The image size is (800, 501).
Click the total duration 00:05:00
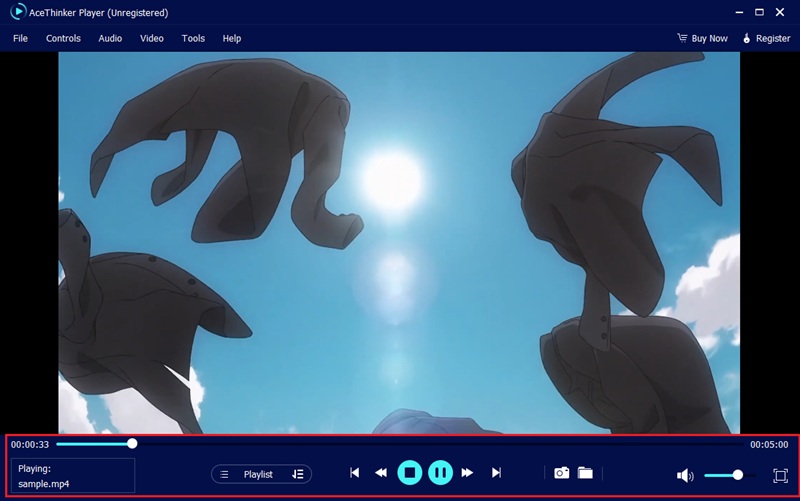pyautogui.click(x=769, y=444)
